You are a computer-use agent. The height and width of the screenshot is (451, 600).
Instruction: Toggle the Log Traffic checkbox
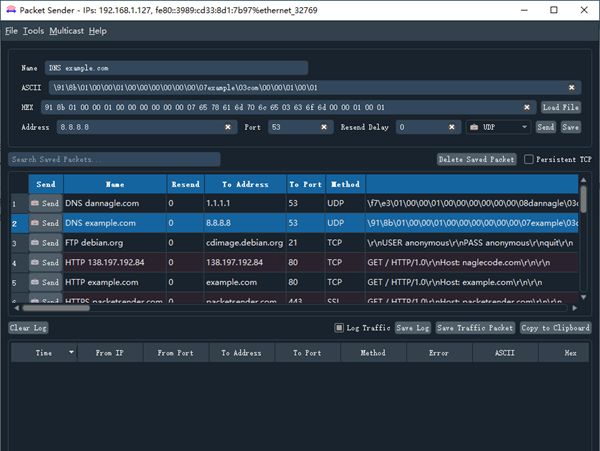339,328
